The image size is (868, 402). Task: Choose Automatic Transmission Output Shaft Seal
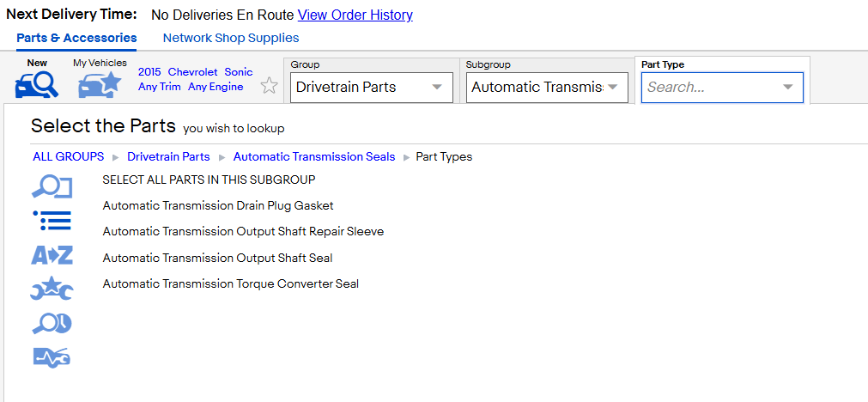click(x=217, y=258)
